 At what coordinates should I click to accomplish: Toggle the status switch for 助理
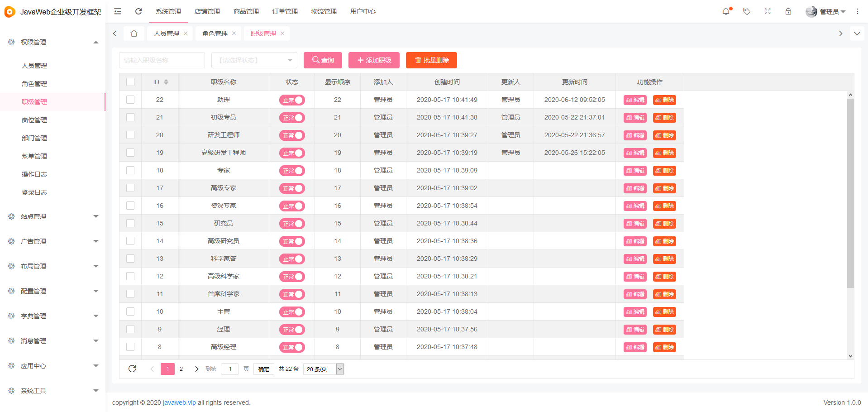coord(292,100)
